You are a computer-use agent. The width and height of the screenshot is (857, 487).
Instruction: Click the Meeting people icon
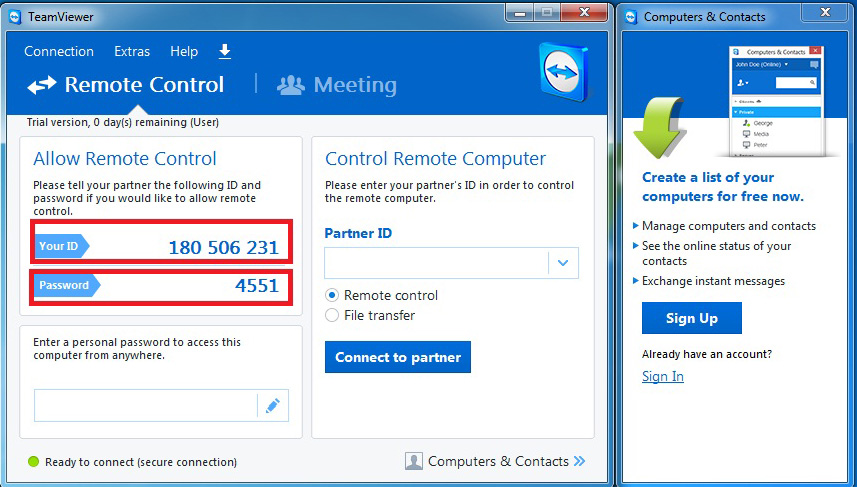pyautogui.click(x=290, y=85)
